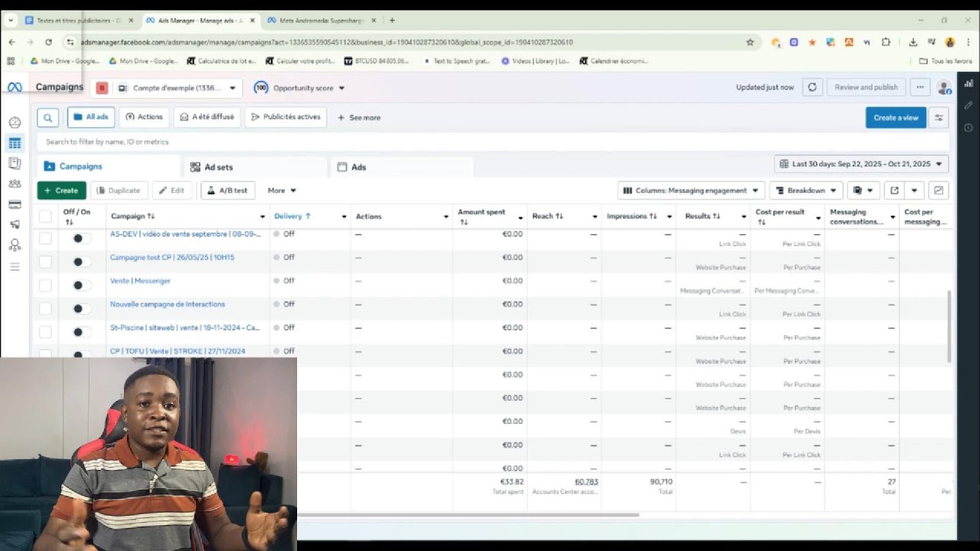Open the export options dropdown arrow
This screenshot has height=551, width=980.
(x=914, y=191)
